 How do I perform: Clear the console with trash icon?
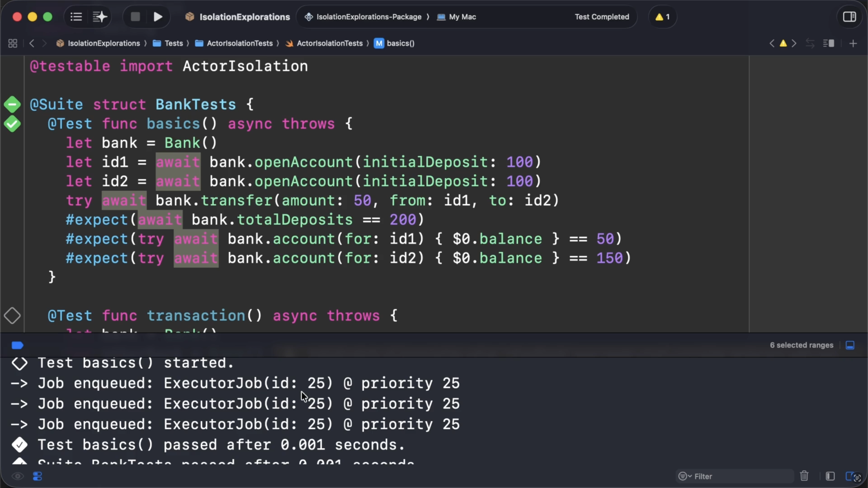[804, 476]
